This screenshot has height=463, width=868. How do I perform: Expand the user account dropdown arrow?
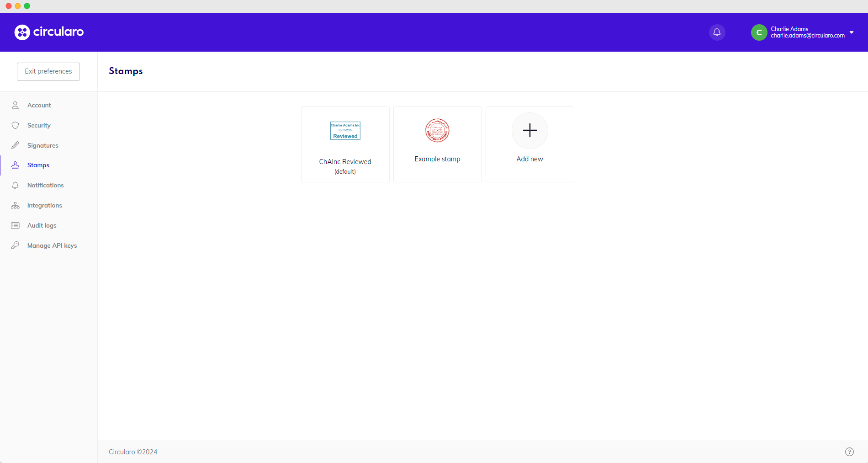[x=852, y=32]
